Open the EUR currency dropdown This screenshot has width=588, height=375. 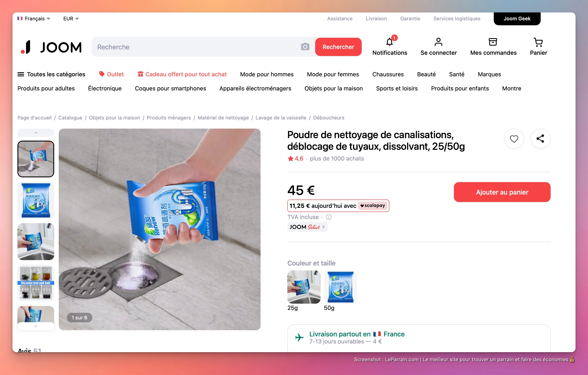(x=71, y=18)
